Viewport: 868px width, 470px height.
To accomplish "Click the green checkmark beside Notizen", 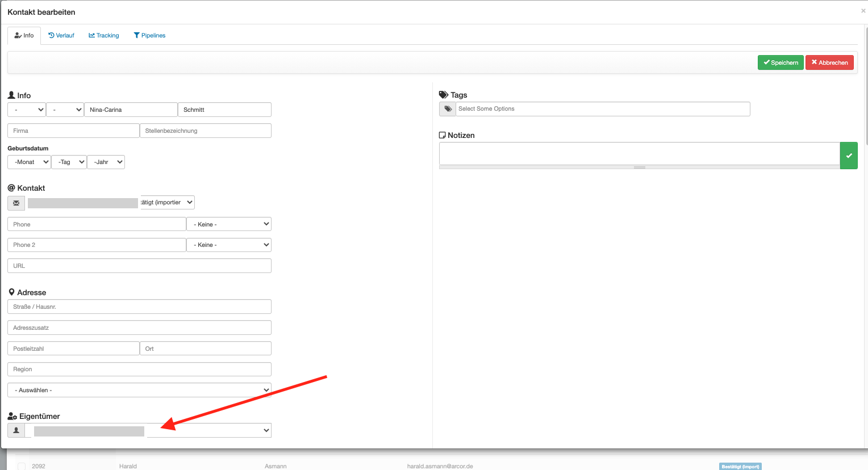I will point(849,156).
